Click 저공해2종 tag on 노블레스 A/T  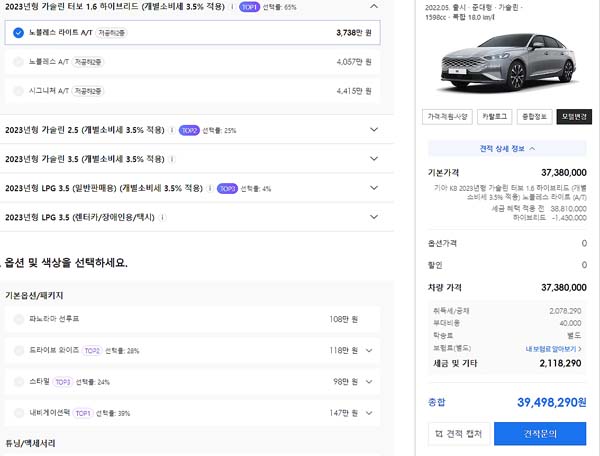tap(88, 62)
